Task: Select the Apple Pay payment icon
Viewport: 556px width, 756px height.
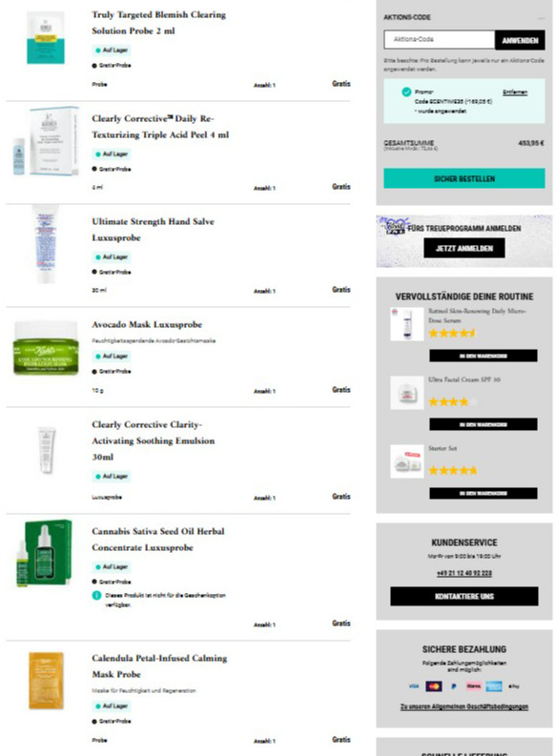Action: [514, 686]
